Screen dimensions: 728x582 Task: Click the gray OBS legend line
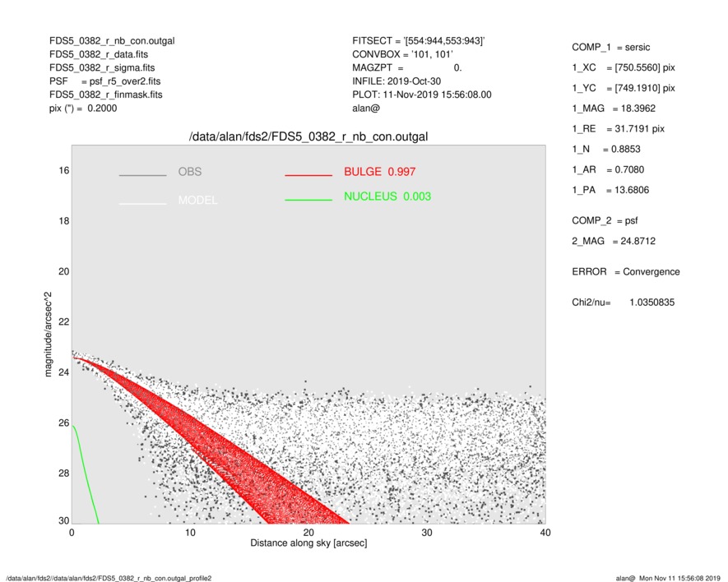coord(142,176)
